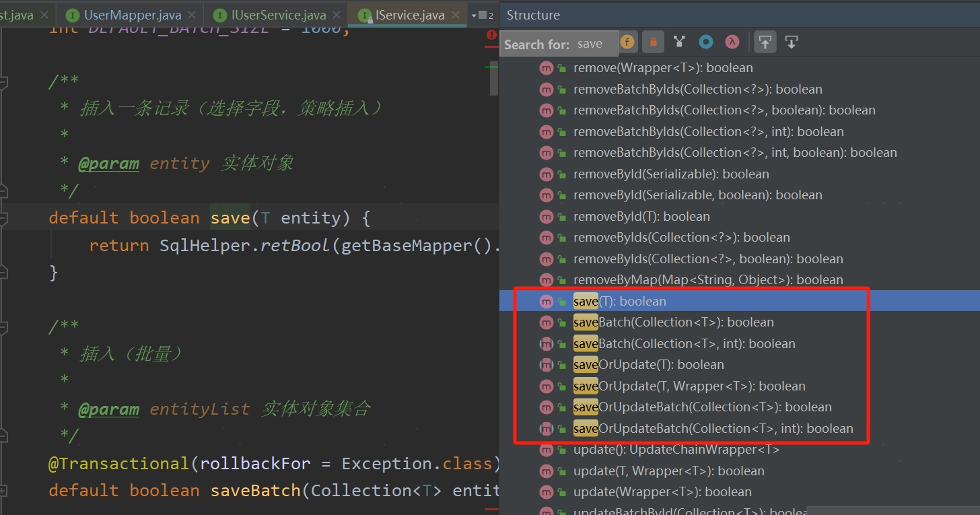This screenshot has width=980, height=515.
Task: Enable Autoscroll to Source in Structure panel
Action: click(765, 42)
